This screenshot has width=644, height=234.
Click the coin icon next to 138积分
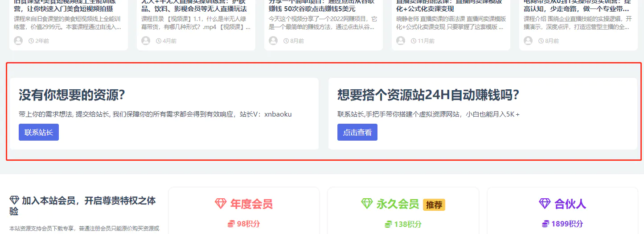pyautogui.click(x=388, y=224)
